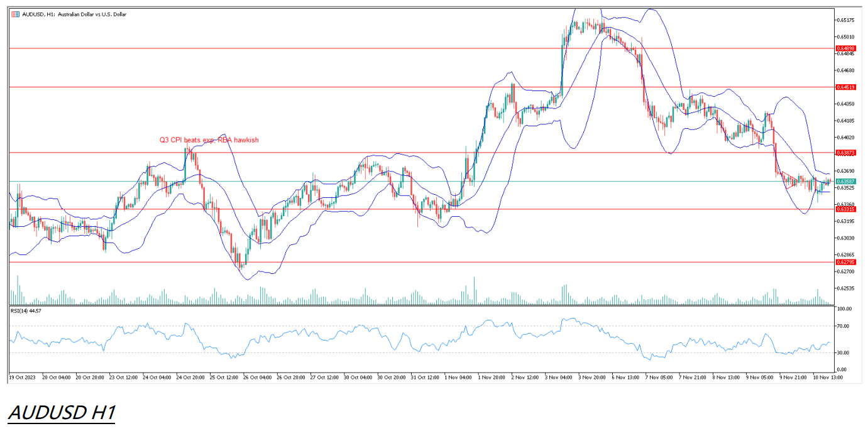868x431 pixels.
Task: Click the RSI(14) 44.57 indicator label
Action: (26, 310)
